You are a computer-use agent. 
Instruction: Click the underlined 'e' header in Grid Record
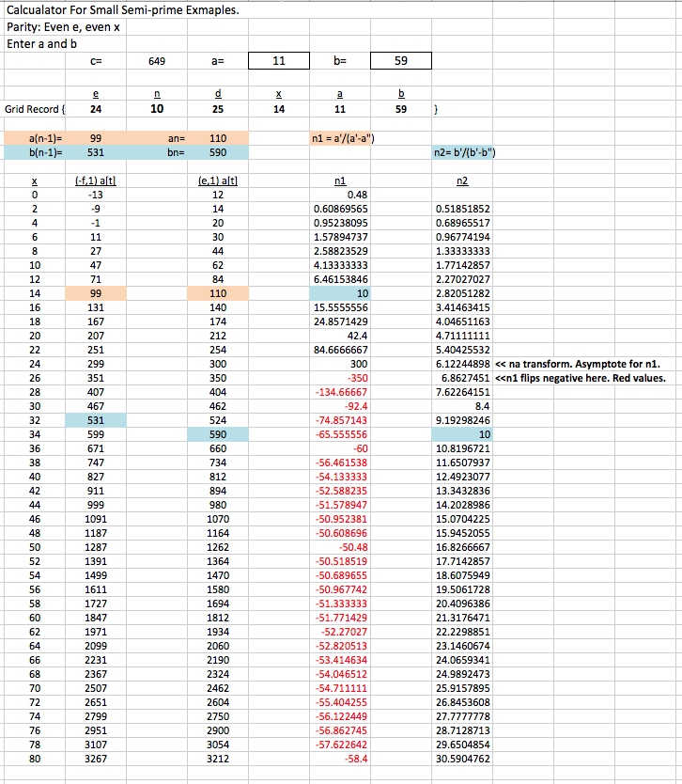click(96, 94)
